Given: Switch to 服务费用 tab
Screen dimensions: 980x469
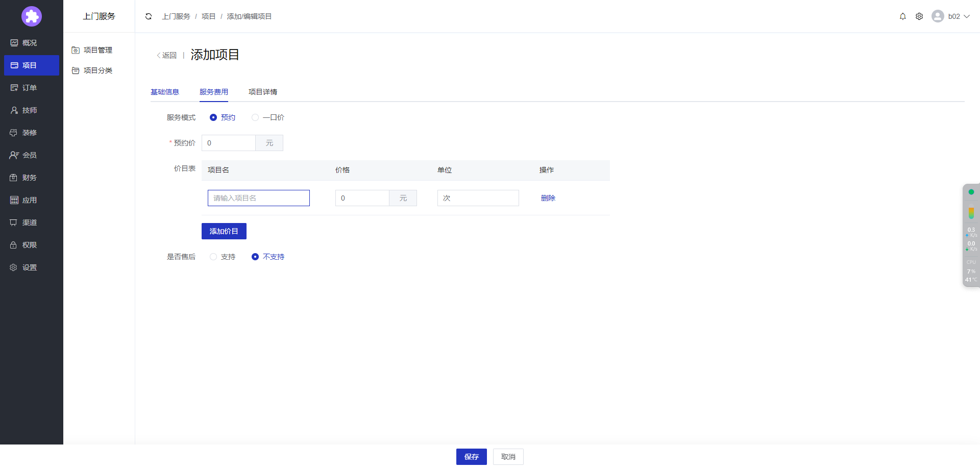Looking at the screenshot, I should click(x=214, y=92).
